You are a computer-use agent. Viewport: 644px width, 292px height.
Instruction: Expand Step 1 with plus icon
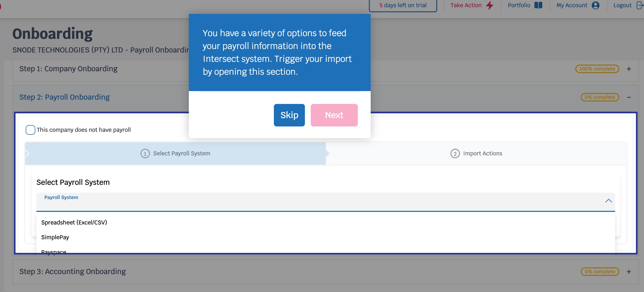(x=629, y=69)
